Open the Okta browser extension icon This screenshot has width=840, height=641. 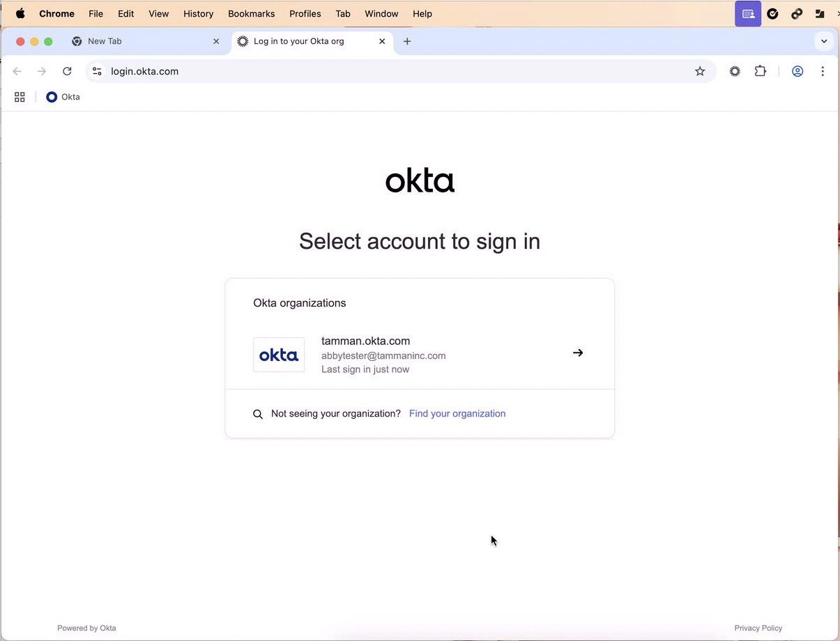(x=735, y=71)
